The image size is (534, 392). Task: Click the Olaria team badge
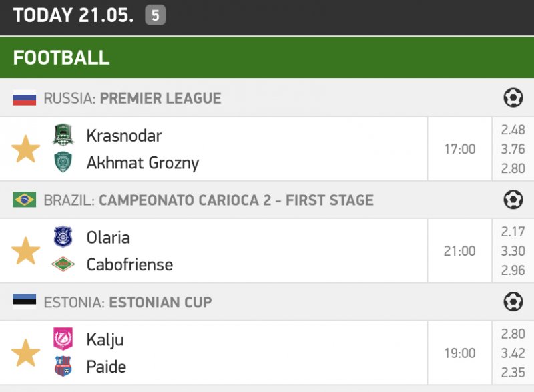tap(63, 237)
